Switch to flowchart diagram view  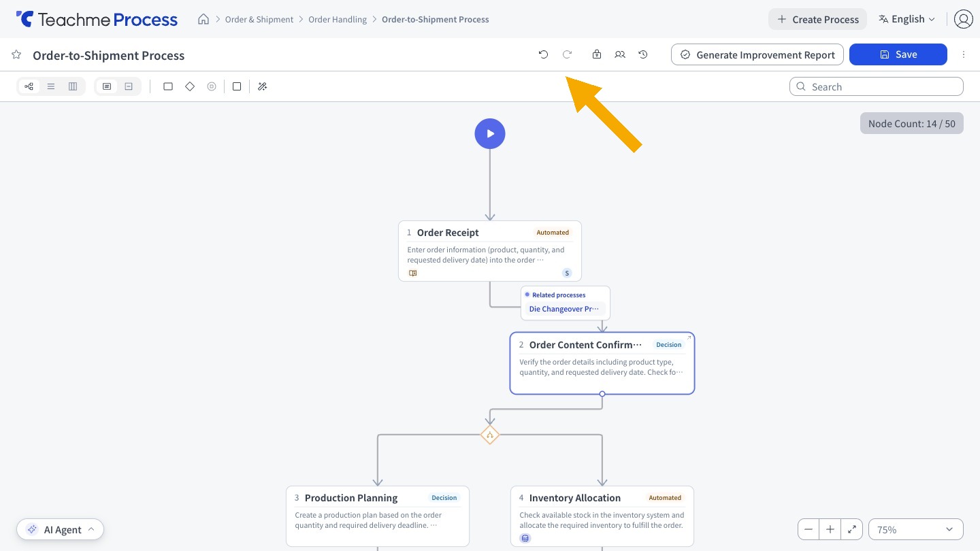29,86
